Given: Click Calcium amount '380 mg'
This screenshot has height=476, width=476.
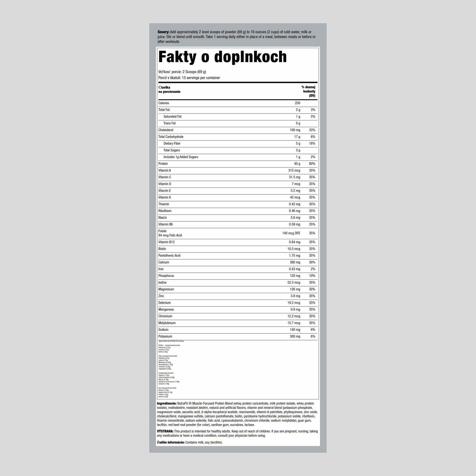Looking at the screenshot, I should pyautogui.click(x=295, y=262).
